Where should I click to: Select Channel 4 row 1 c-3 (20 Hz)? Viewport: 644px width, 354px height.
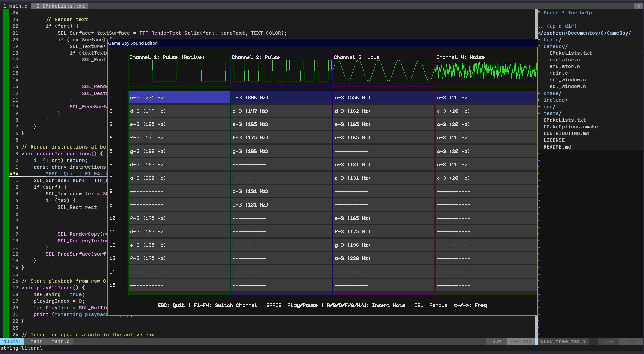[486, 97]
